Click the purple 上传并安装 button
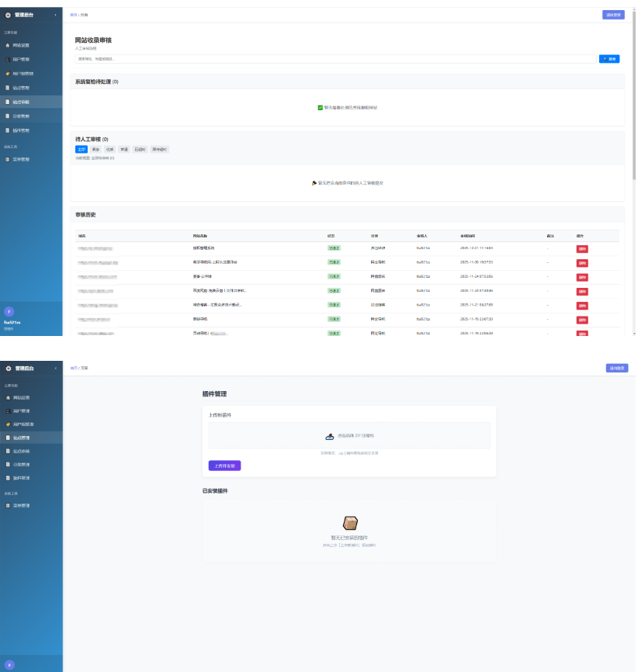638x672 pixels. (224, 465)
